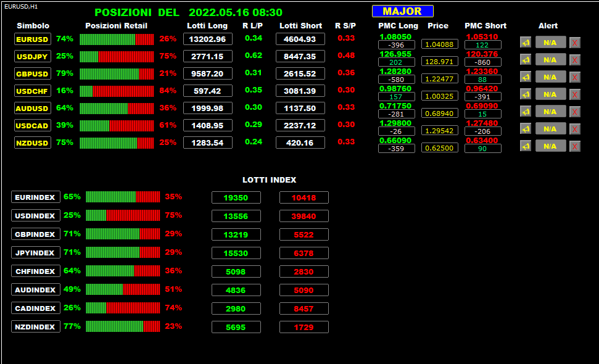Open the JPYINDEX label
The height and width of the screenshot is (364, 599).
click(36, 252)
